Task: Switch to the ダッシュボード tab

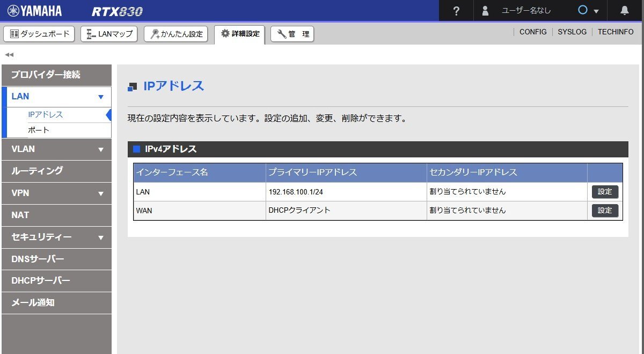Action: point(39,33)
